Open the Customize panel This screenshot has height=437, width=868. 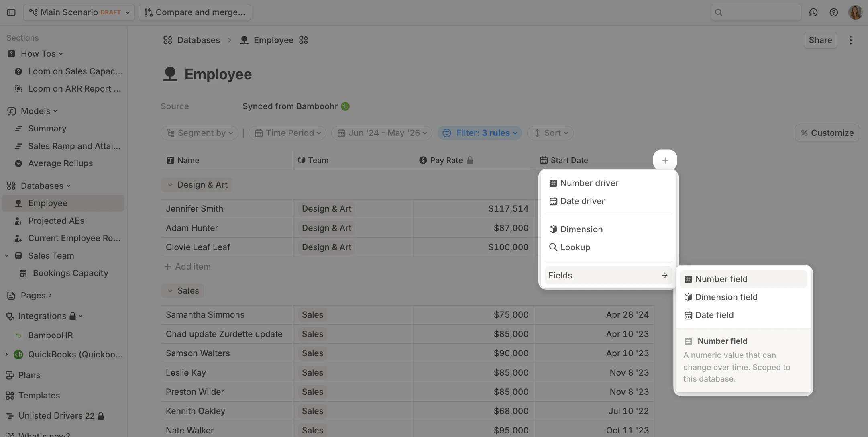click(827, 133)
